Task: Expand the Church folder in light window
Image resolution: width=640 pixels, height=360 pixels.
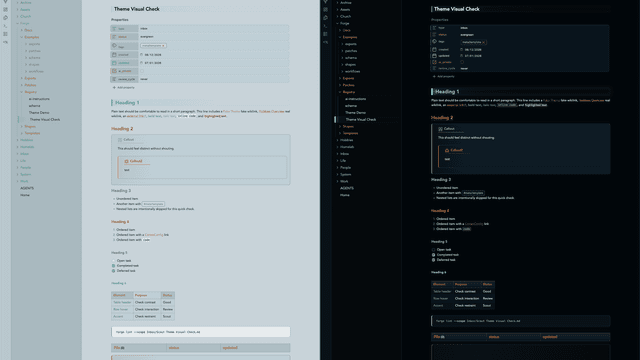Action: (x=18, y=17)
